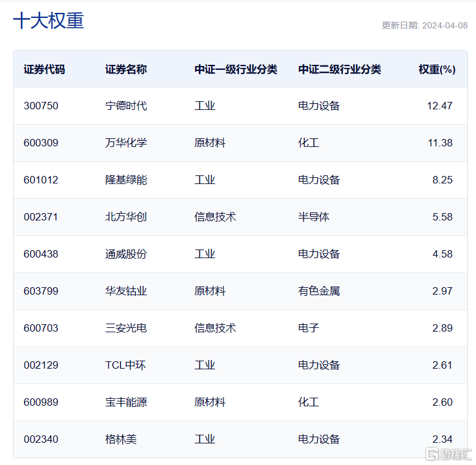Viewport: 476px width, 465px height.
Task: Click the update date 2024-04-08
Action: click(445, 25)
